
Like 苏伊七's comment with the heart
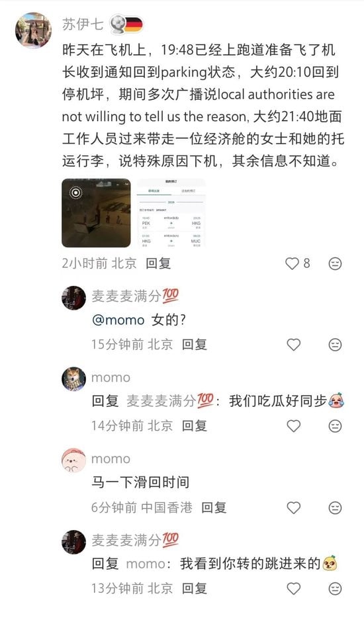(x=293, y=263)
